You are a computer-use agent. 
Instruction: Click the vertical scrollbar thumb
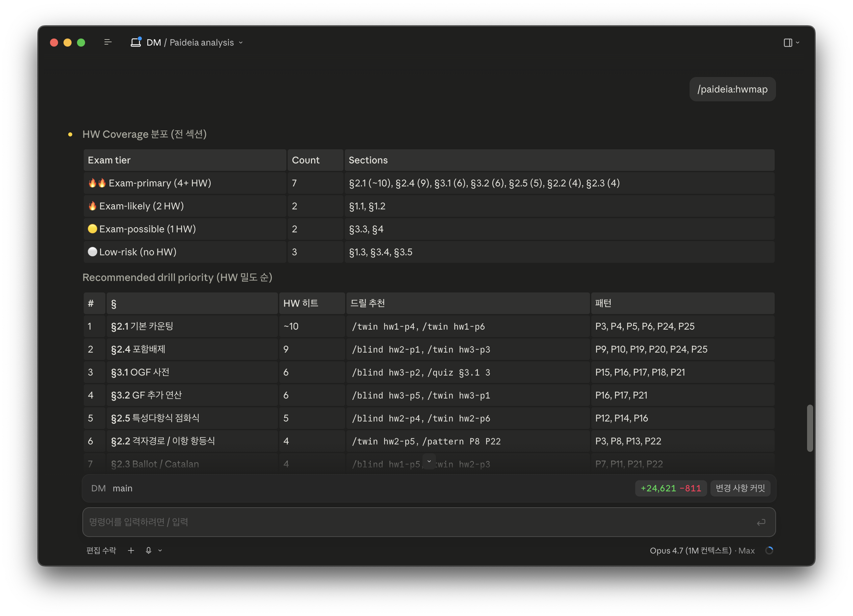tap(810, 428)
